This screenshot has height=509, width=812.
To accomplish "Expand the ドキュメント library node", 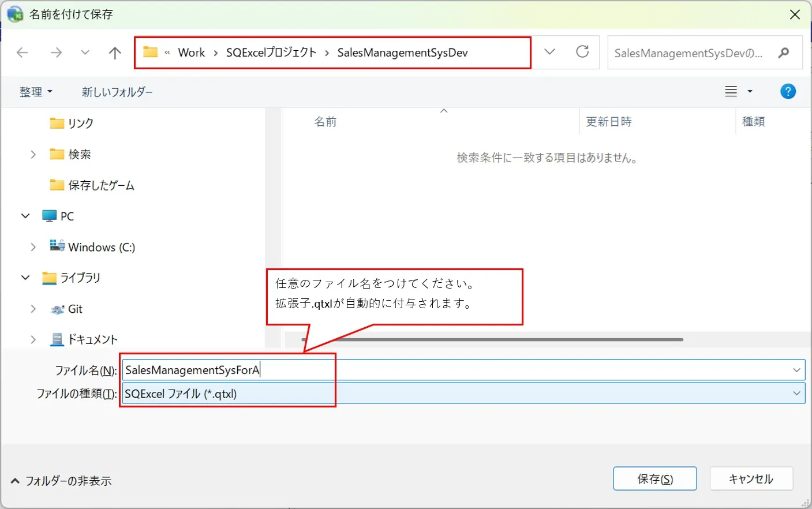I will [33, 339].
